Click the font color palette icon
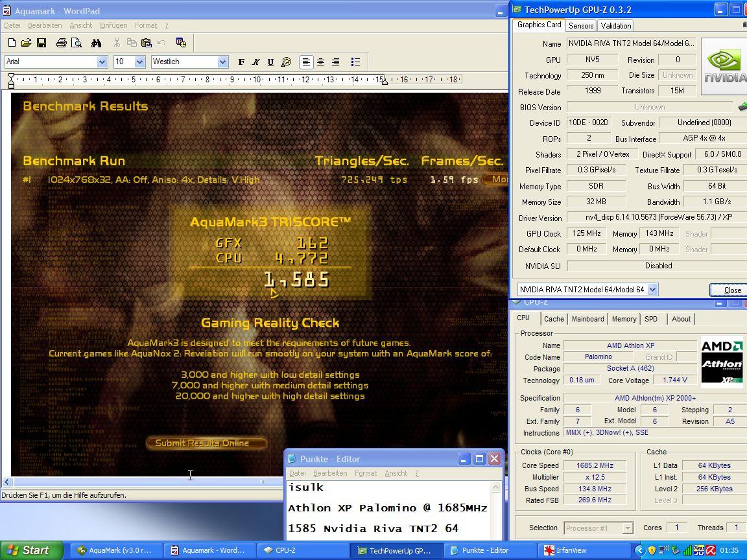The width and height of the screenshot is (747, 560). coord(286,62)
